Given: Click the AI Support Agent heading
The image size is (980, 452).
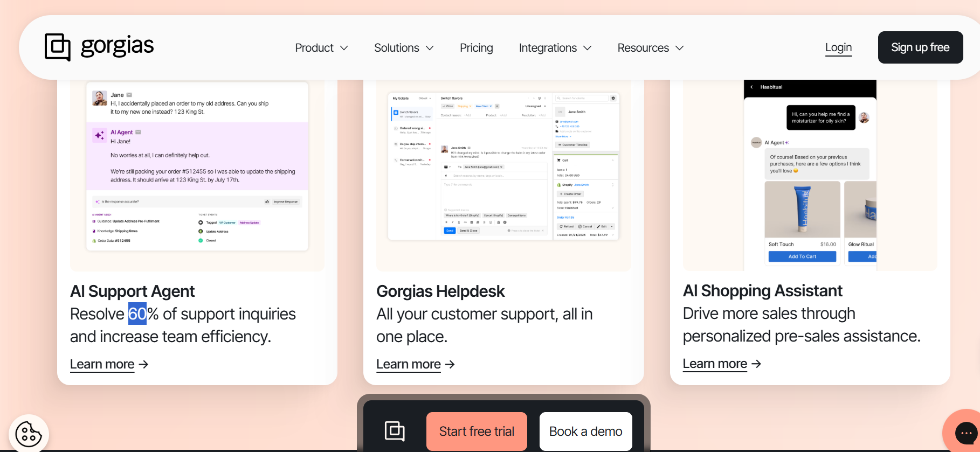Looking at the screenshot, I should 133,291.
